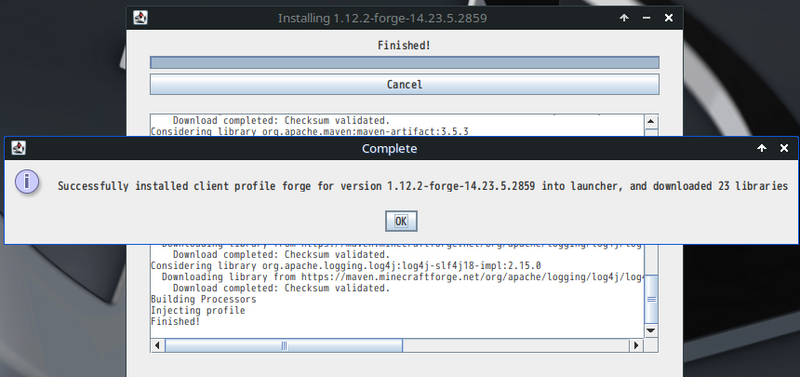Click the horizontal scrollbar thumb in the log
This screenshot has width=800, height=377.
coord(284,345)
